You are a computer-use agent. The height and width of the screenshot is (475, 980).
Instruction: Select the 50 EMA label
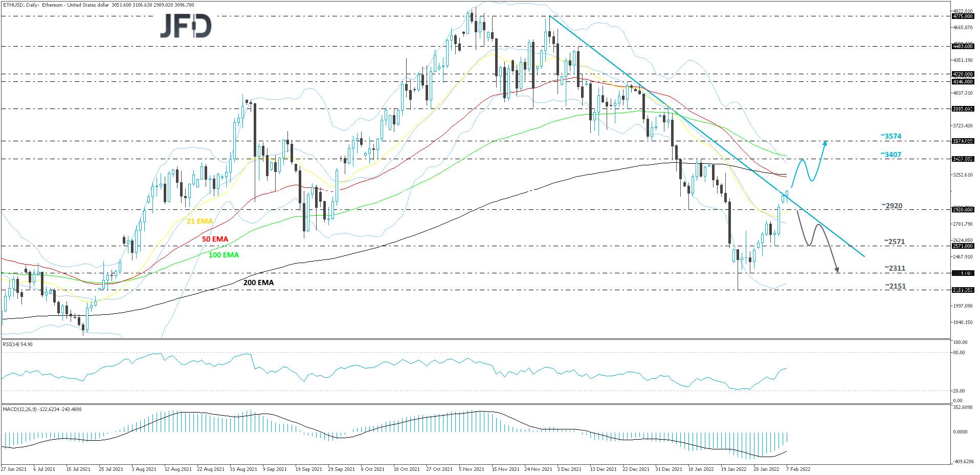click(215, 239)
